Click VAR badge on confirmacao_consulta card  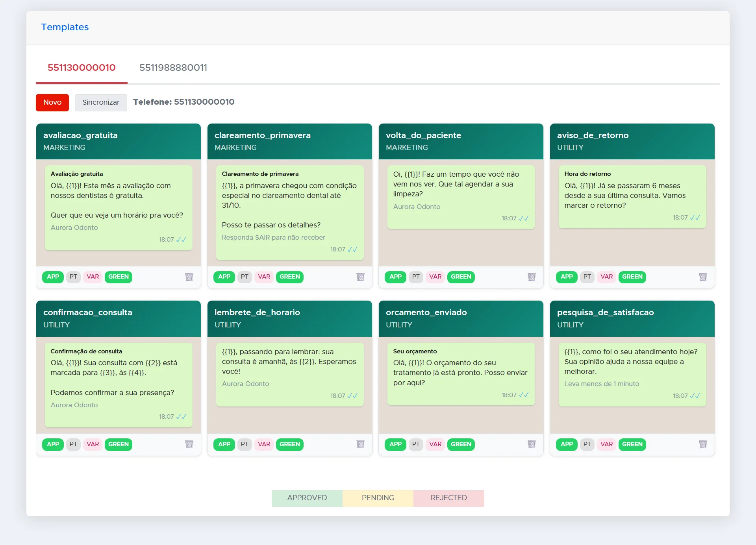pyautogui.click(x=93, y=444)
